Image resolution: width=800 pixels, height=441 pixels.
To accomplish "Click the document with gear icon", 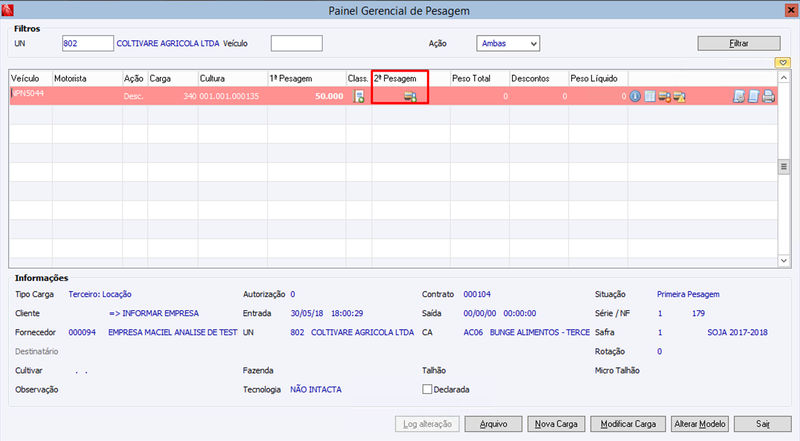I will [x=739, y=96].
